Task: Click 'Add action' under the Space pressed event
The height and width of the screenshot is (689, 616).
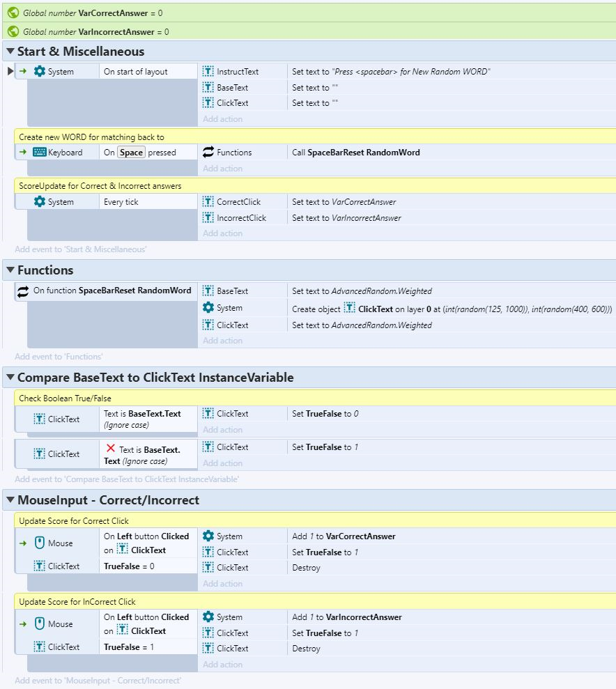Action: pyautogui.click(x=222, y=169)
